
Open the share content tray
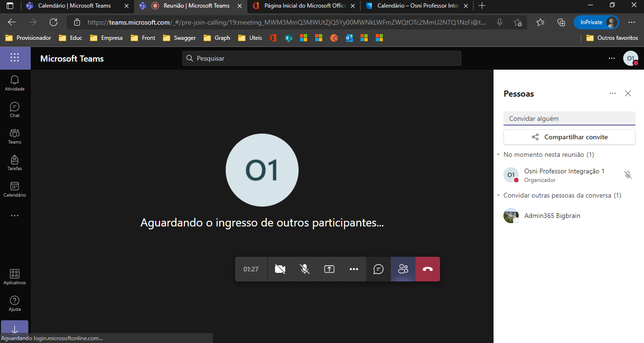[x=329, y=269]
